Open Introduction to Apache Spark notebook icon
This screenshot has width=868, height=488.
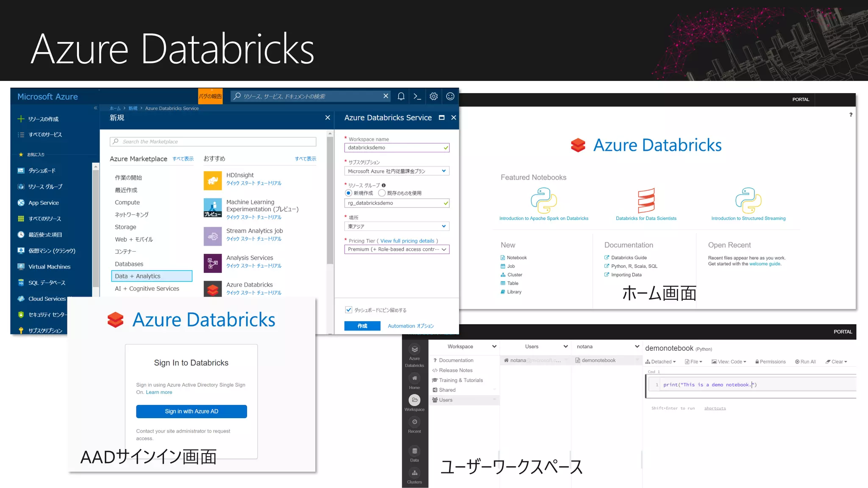click(x=544, y=200)
